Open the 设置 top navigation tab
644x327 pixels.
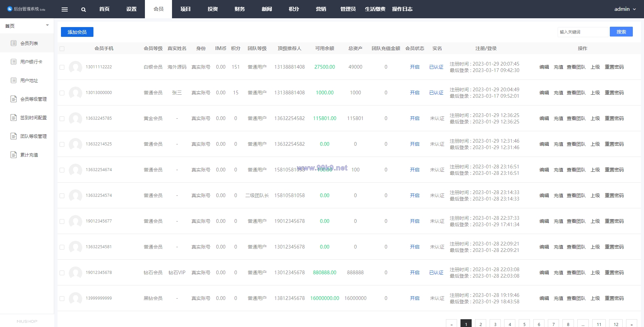[131, 9]
